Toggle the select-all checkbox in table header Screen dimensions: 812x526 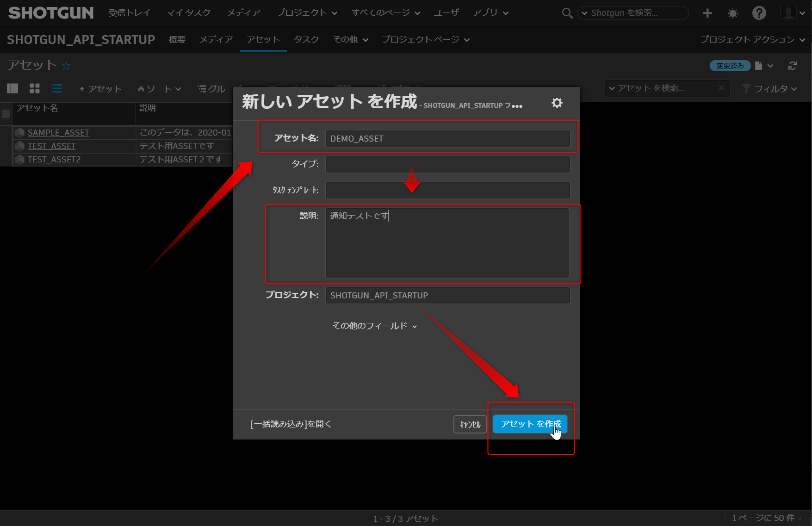(x=6, y=114)
